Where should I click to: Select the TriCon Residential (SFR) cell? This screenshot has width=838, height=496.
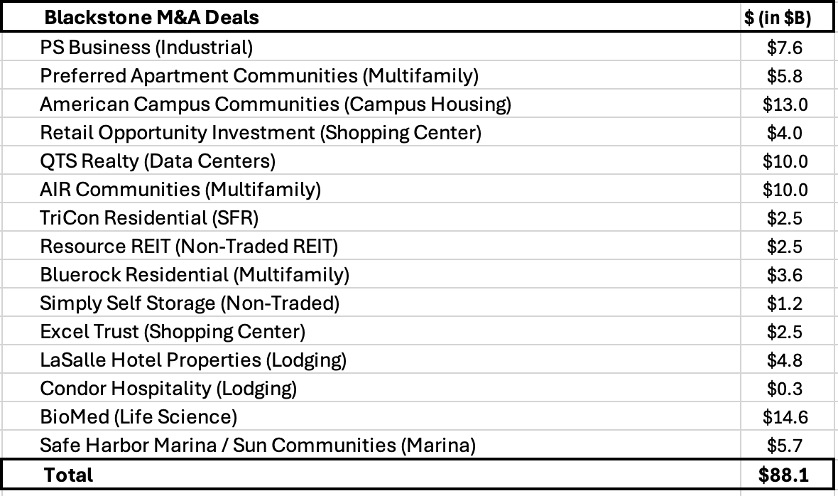[371, 217]
